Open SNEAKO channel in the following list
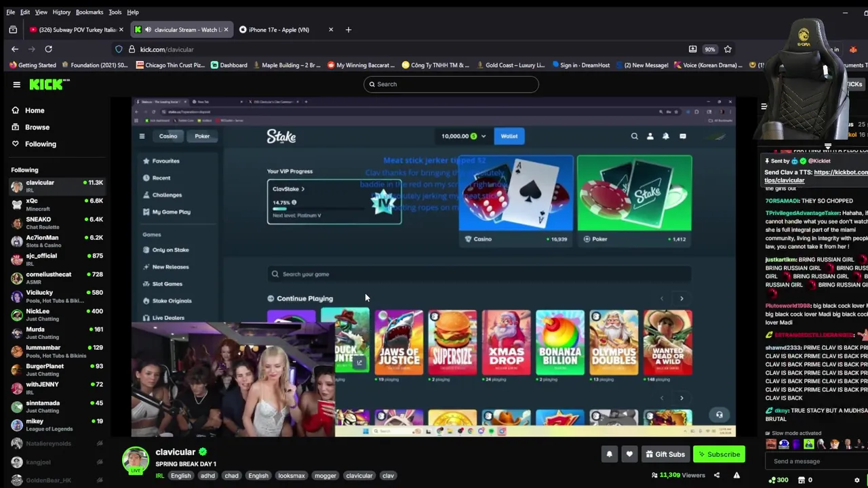 click(x=57, y=222)
